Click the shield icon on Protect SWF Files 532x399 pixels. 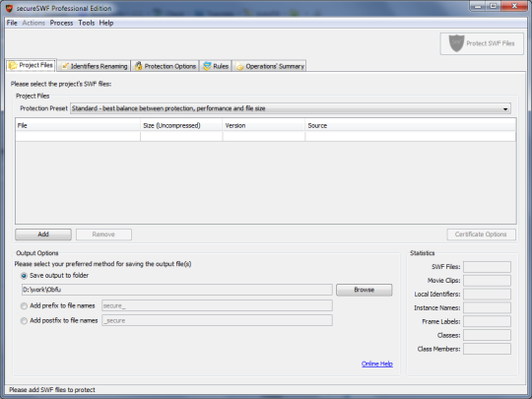[x=456, y=43]
